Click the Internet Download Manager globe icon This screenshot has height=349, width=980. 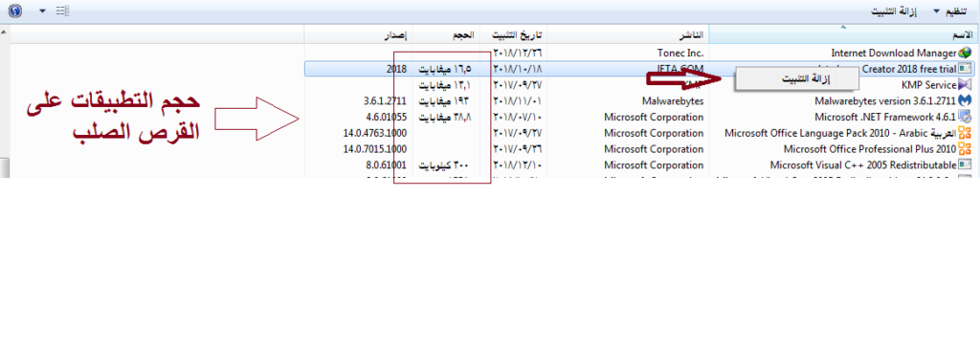(x=965, y=53)
